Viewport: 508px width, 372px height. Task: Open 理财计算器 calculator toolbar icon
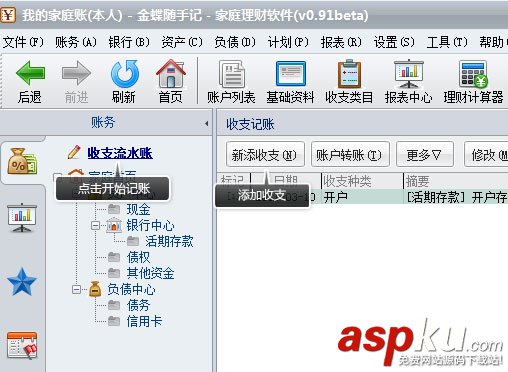[473, 74]
